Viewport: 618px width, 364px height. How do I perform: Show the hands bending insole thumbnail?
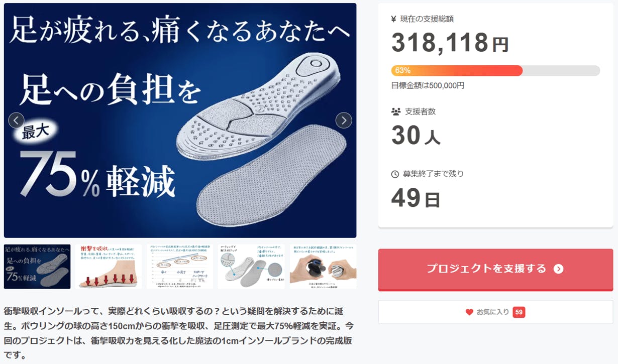[x=323, y=267]
